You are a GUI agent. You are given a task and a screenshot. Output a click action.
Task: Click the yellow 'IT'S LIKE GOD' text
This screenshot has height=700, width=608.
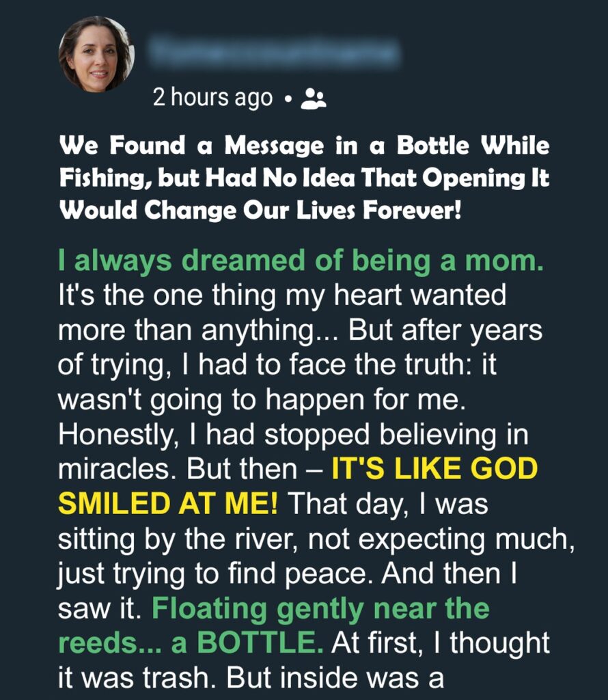[434, 469]
